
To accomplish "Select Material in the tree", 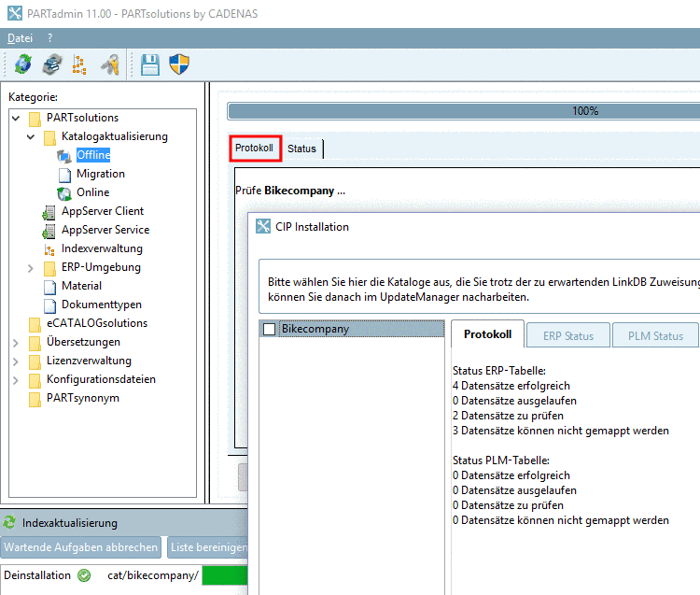I will click(81, 286).
